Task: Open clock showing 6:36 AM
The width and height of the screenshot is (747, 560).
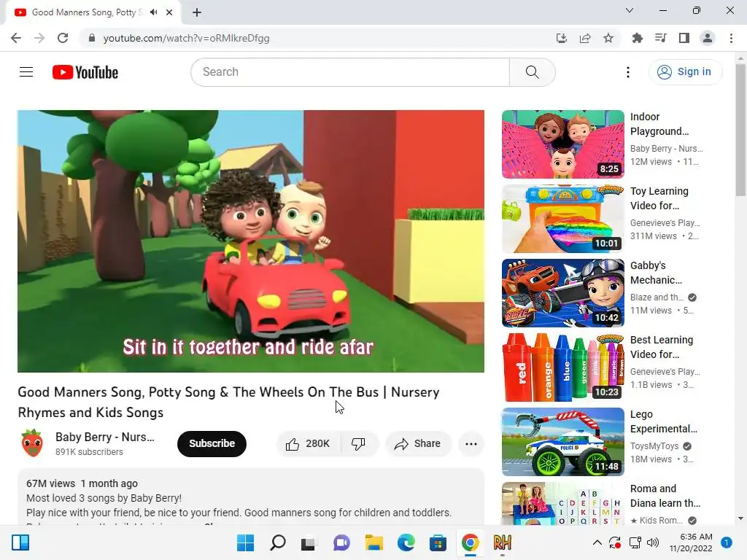Action: [691, 542]
